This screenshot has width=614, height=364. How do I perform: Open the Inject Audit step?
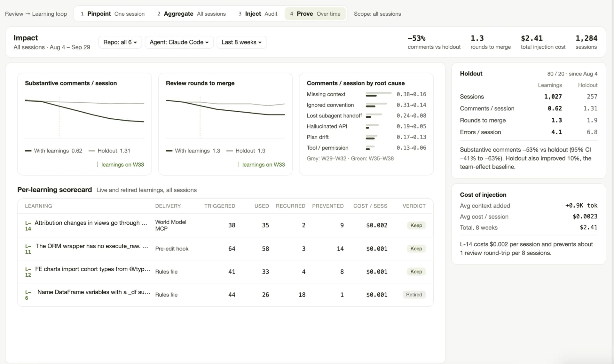258,14
